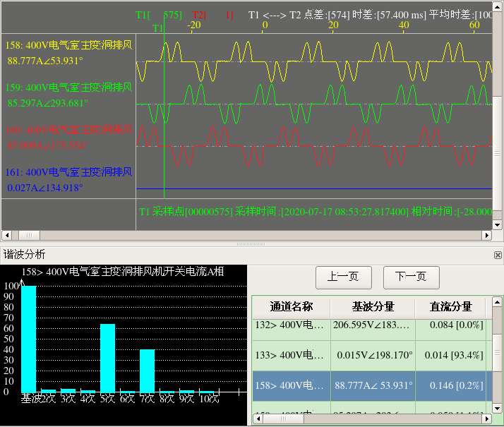This screenshot has height=427, width=504.
Task: Click harmonic table scroll-left arrow
Action: 258,420
